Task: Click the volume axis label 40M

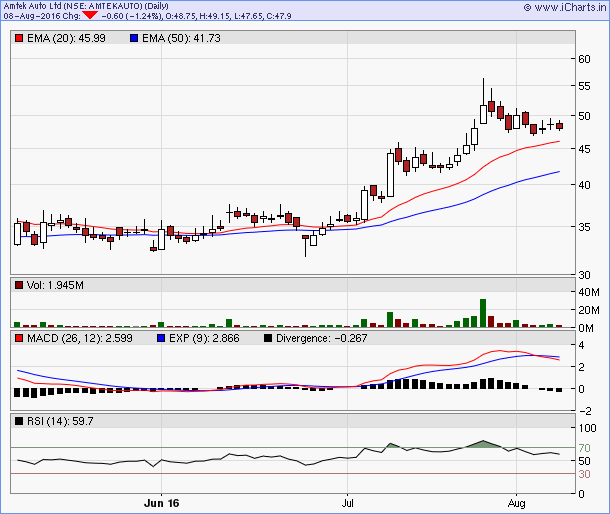Action: pos(589,292)
